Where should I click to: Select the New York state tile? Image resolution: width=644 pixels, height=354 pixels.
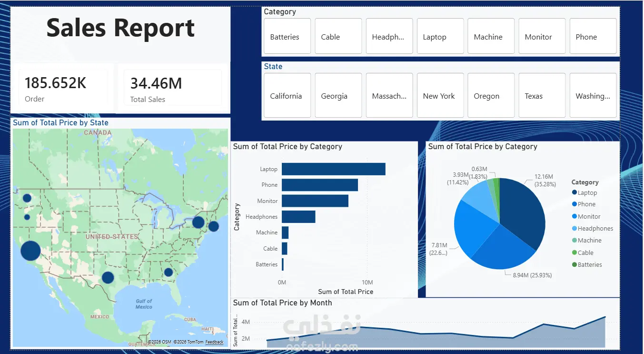440,95
